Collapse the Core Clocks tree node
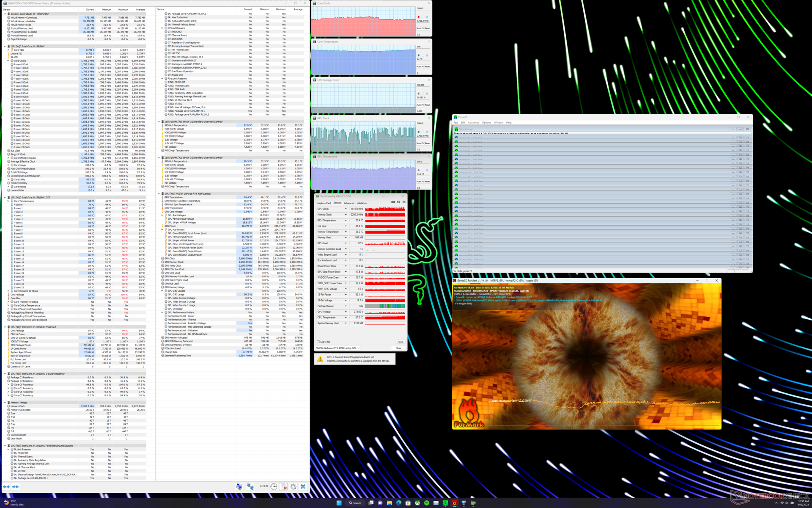Image resolution: width=812 pixels, height=508 pixels. (8, 61)
